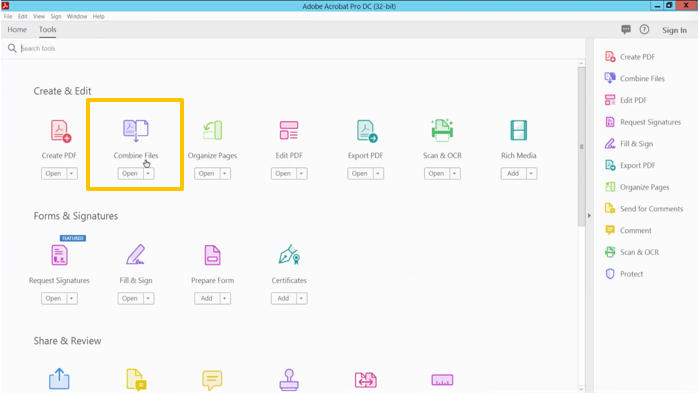Open Comment in right sidebar

(x=628, y=230)
